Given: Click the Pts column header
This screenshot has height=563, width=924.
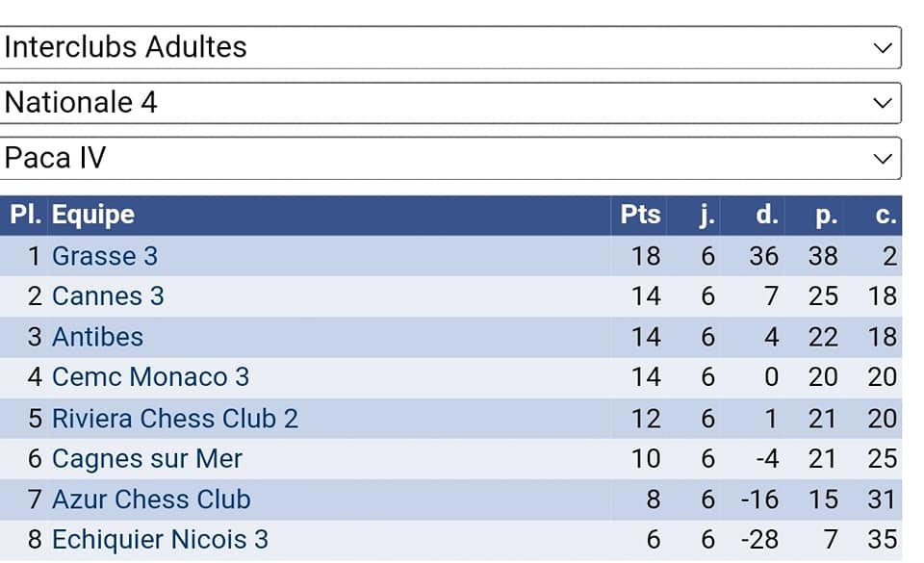Looking at the screenshot, I should pos(641,215).
